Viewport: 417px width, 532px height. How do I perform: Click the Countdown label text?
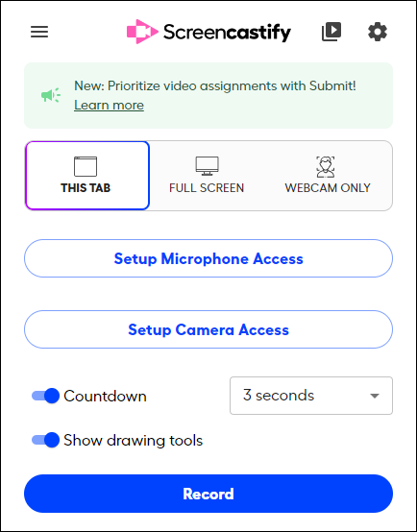pyautogui.click(x=105, y=396)
